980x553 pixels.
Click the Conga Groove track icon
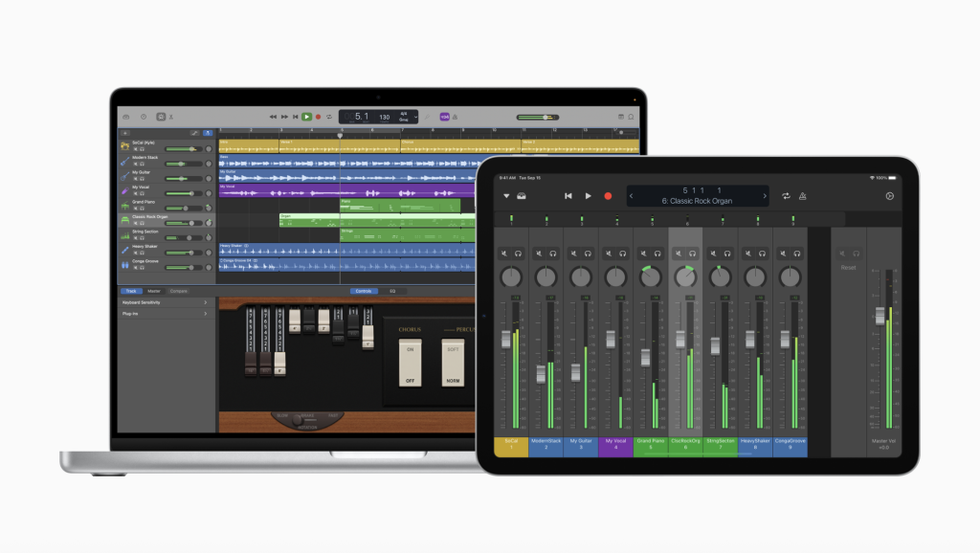(124, 263)
